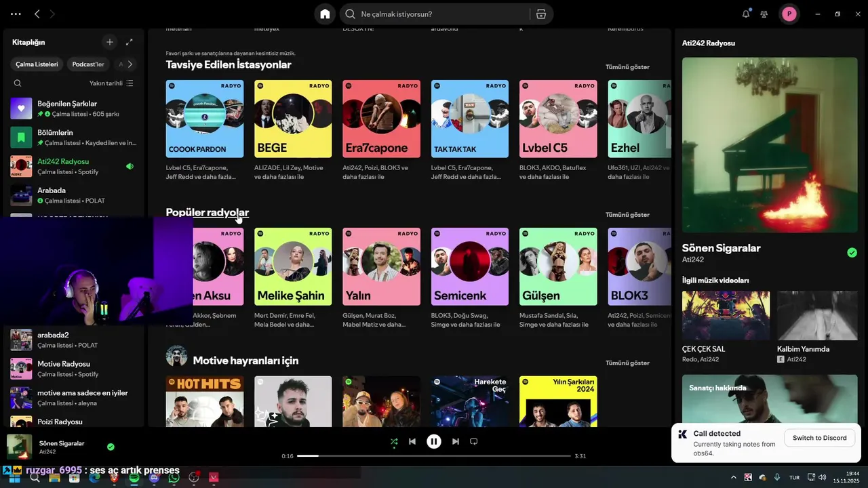Seek using the song progress bar
The height and width of the screenshot is (488, 868).
click(434, 456)
